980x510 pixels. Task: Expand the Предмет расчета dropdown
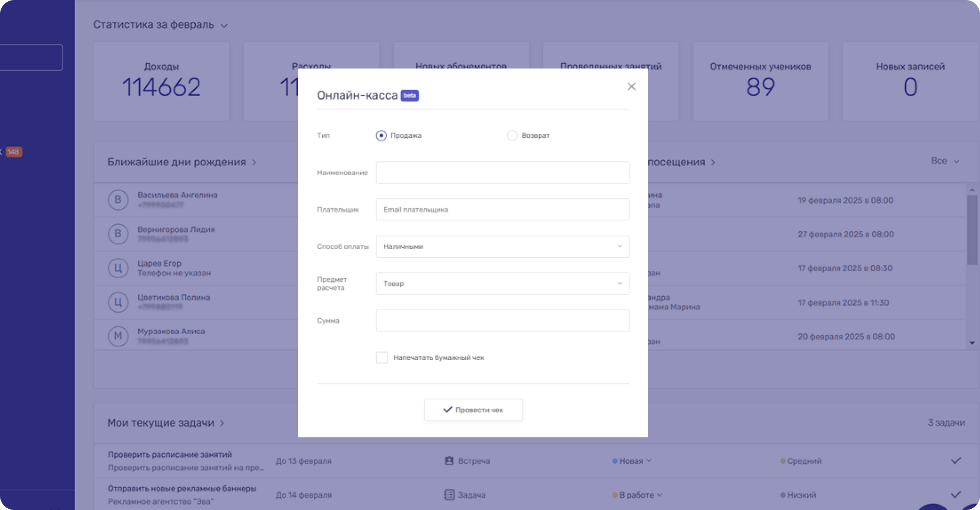[502, 283]
